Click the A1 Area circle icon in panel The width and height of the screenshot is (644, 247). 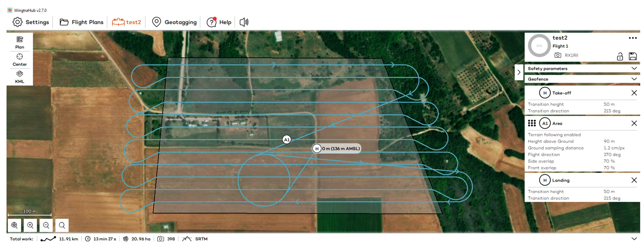click(x=545, y=123)
